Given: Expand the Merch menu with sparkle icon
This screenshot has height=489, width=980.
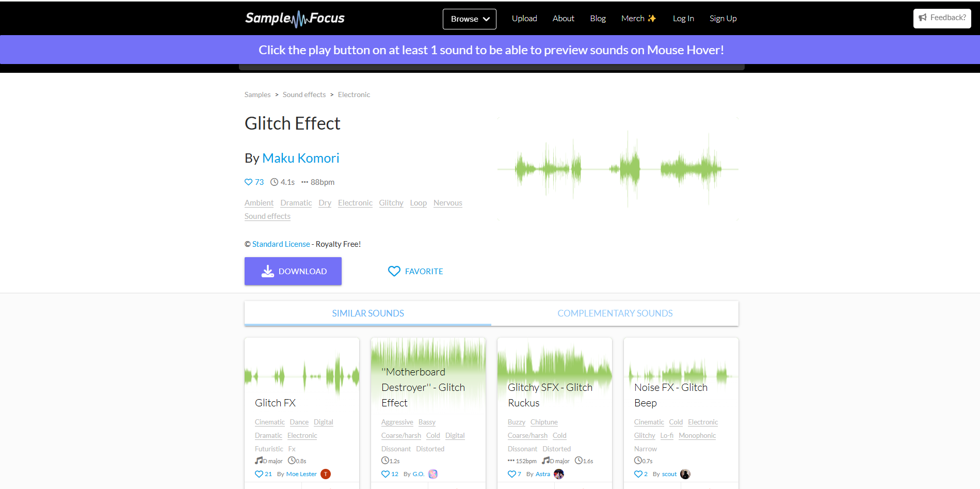Looking at the screenshot, I should pyautogui.click(x=638, y=18).
